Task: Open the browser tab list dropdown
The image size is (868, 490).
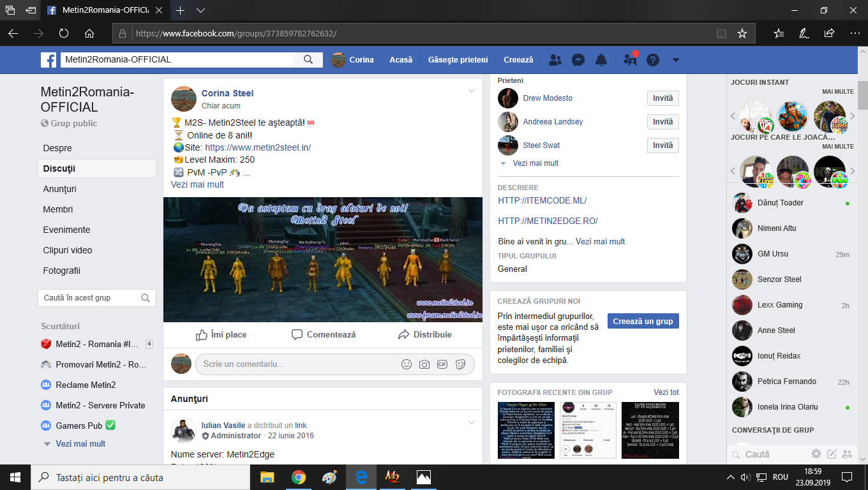Action: pyautogui.click(x=200, y=10)
